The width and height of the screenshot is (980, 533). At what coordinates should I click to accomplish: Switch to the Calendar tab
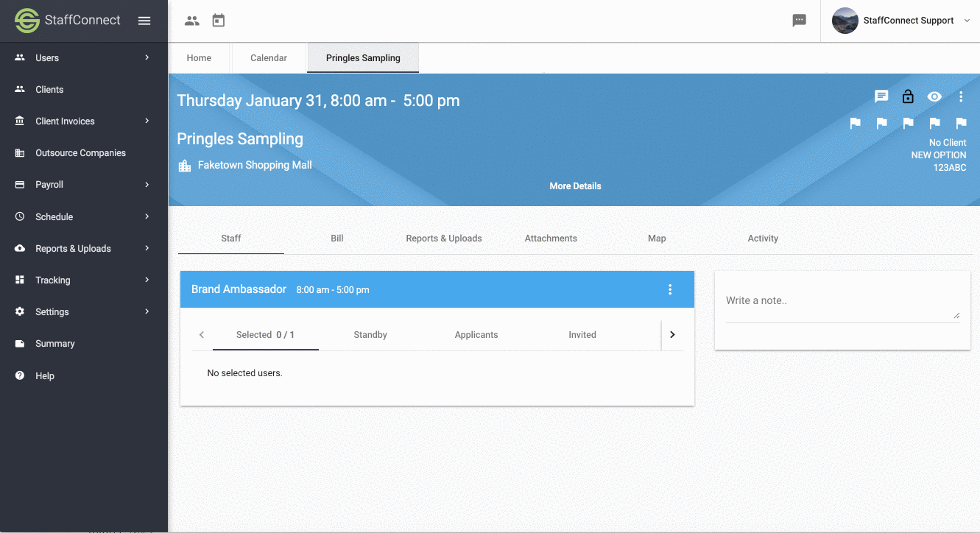269,58
